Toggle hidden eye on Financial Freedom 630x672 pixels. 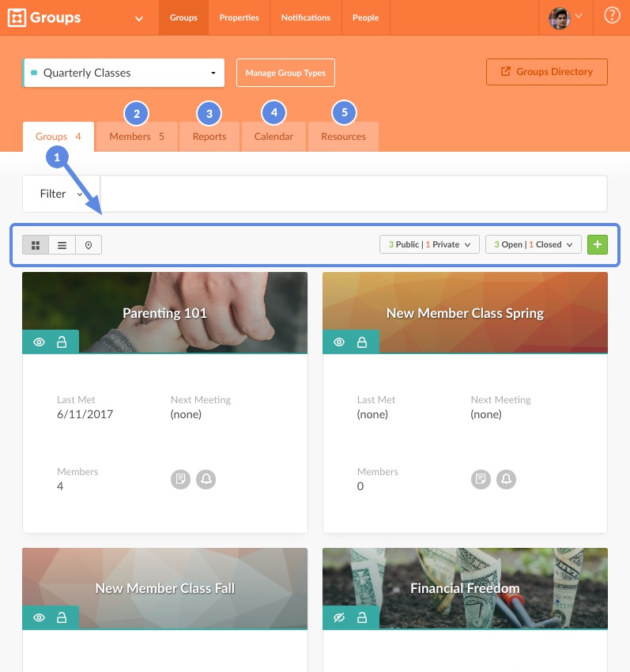pyautogui.click(x=339, y=617)
